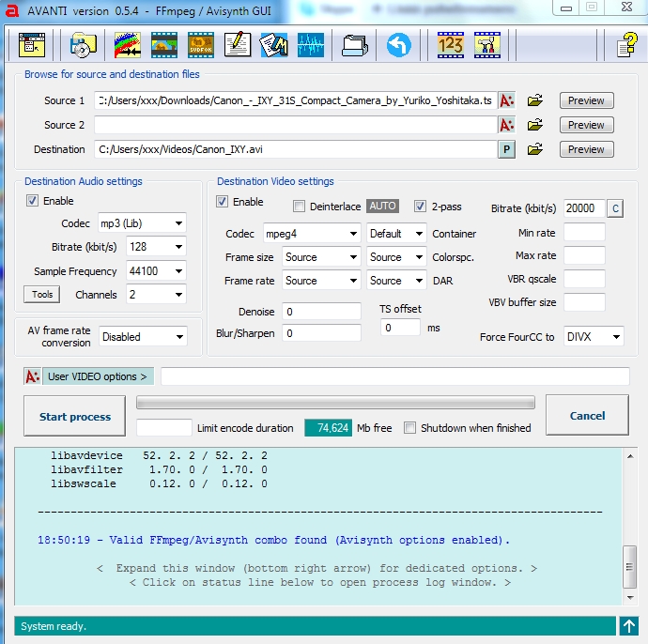Click the SUDFOX filmstrip icon
This screenshot has width=648, height=644.
[x=201, y=45]
